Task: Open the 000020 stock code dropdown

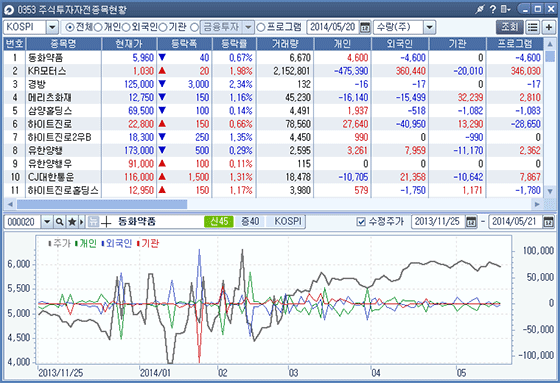Action: click(47, 222)
